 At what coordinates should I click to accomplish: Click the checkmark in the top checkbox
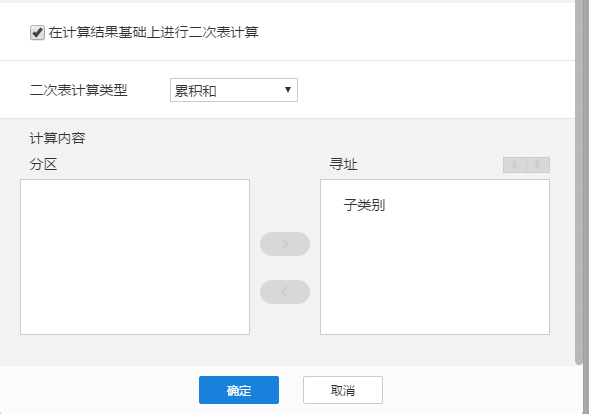coord(37,32)
